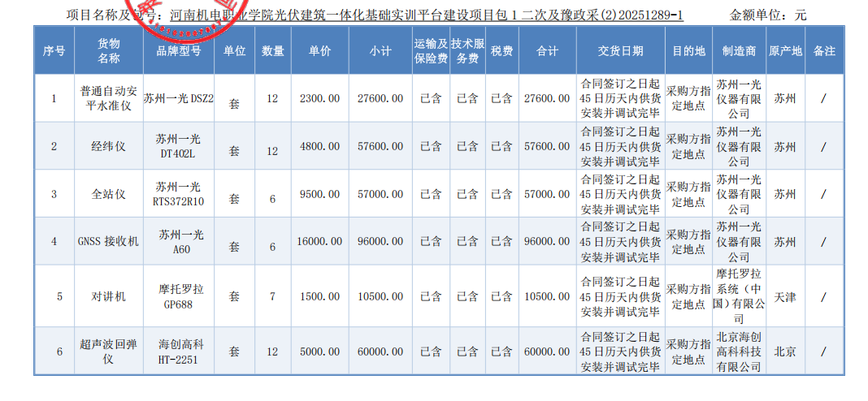Select the 北京海创高科科技有限公司 manufacturer cell
Viewport: 868px width, 401px height.
click(739, 351)
